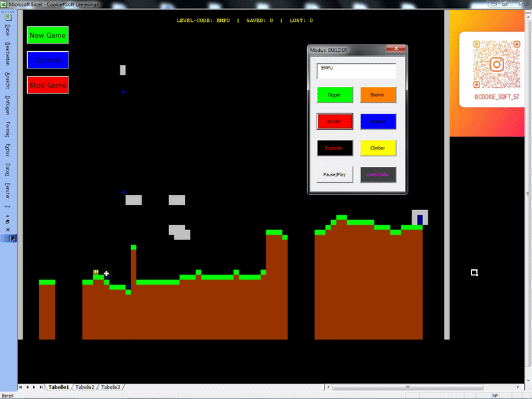
Task: Click the horizontal scrollbar right arrow
Action: click(518, 387)
